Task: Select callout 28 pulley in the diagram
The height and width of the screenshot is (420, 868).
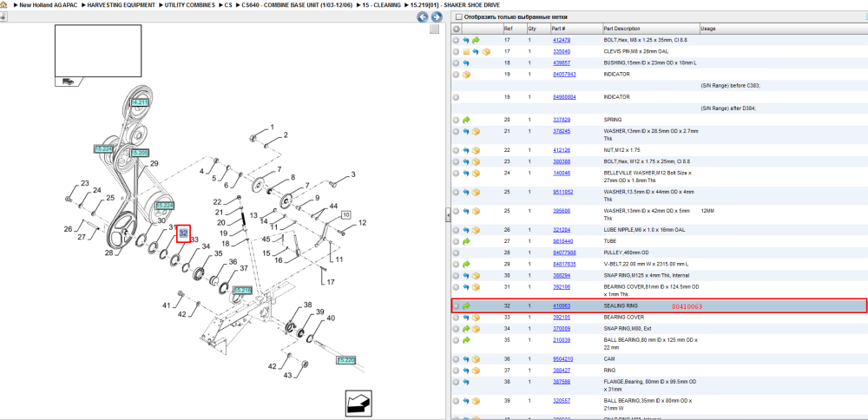Action: (108, 253)
